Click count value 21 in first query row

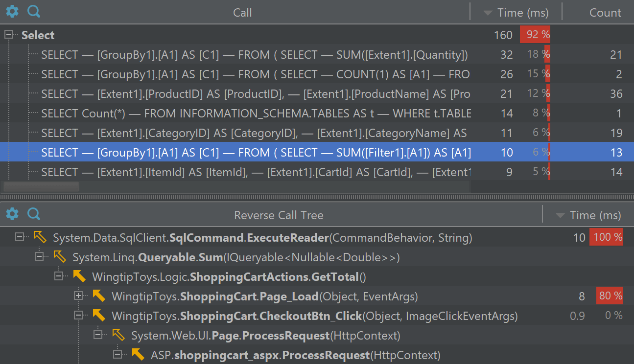[x=616, y=55]
